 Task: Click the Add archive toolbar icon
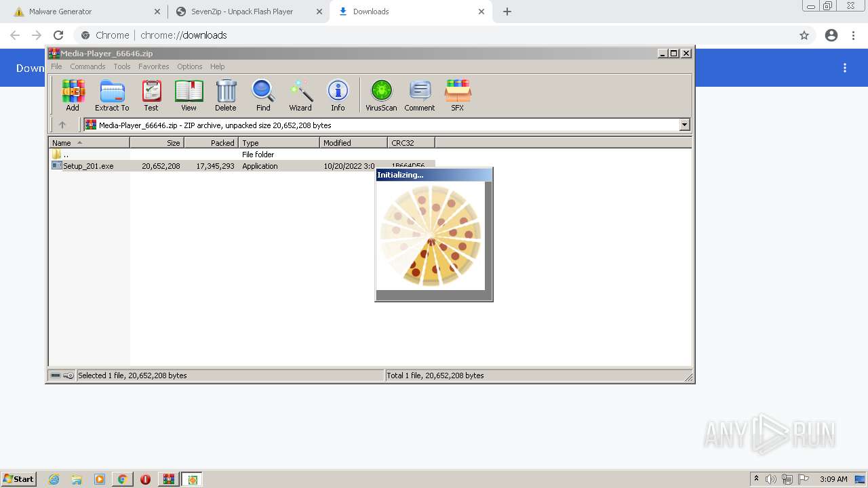[x=73, y=95]
